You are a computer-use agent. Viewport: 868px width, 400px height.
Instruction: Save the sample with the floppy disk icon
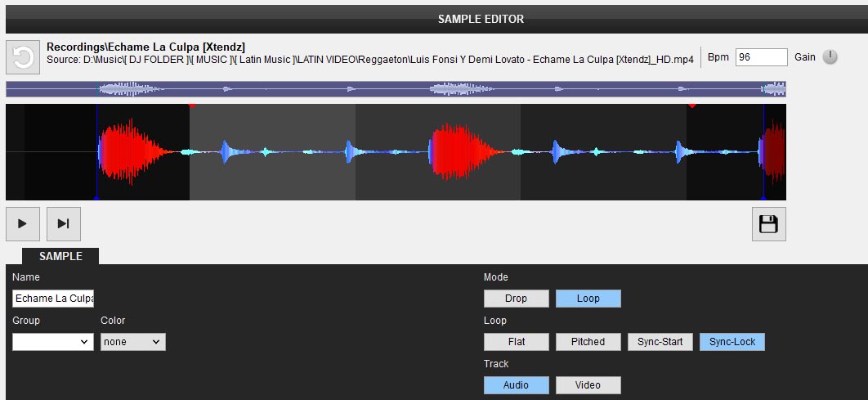768,224
